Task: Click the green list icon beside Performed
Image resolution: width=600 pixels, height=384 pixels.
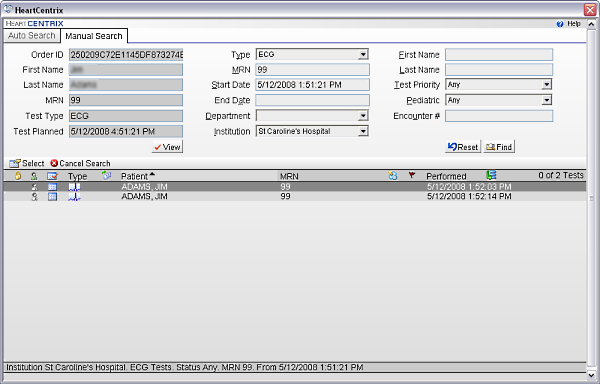Action: tap(491, 175)
